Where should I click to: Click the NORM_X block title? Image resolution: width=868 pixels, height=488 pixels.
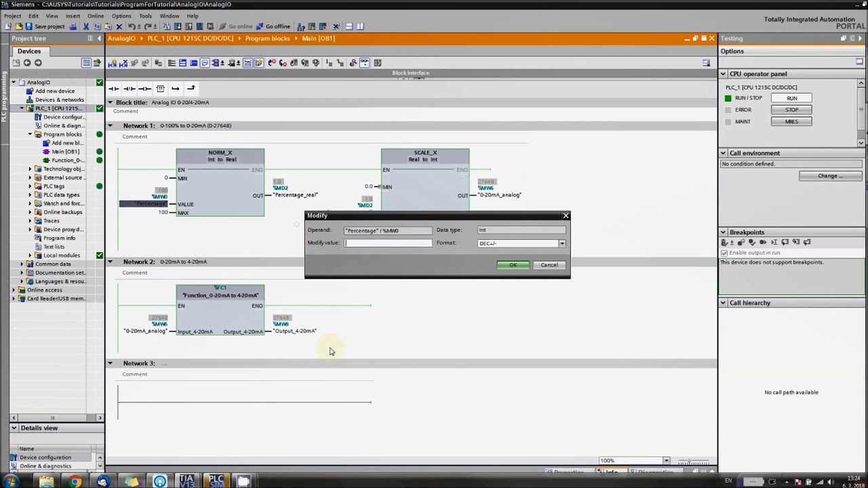pyautogui.click(x=220, y=153)
